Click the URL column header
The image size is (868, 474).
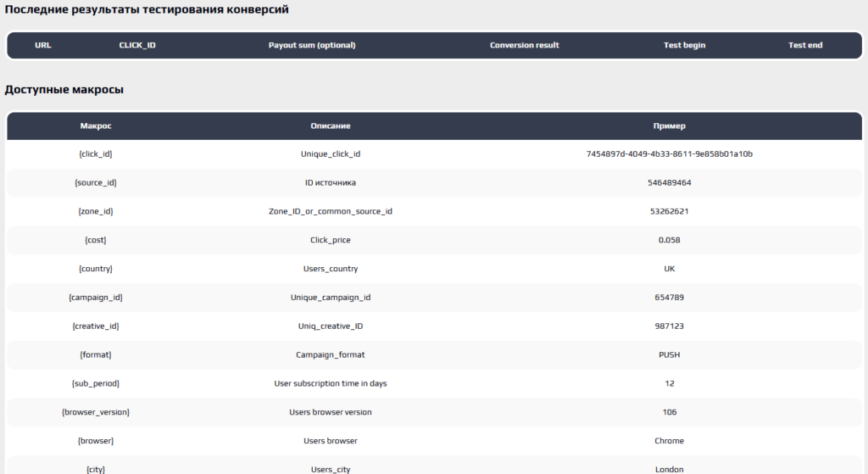tap(42, 46)
